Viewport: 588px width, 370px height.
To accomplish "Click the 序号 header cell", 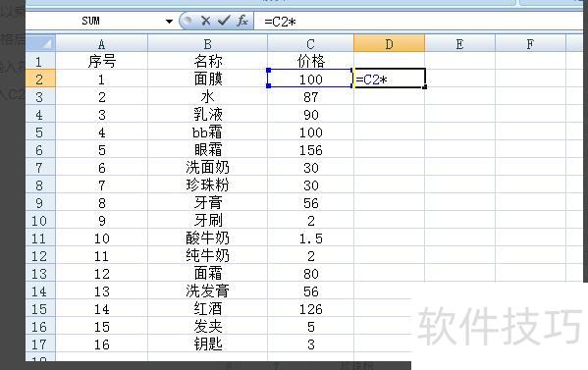I will [102, 61].
